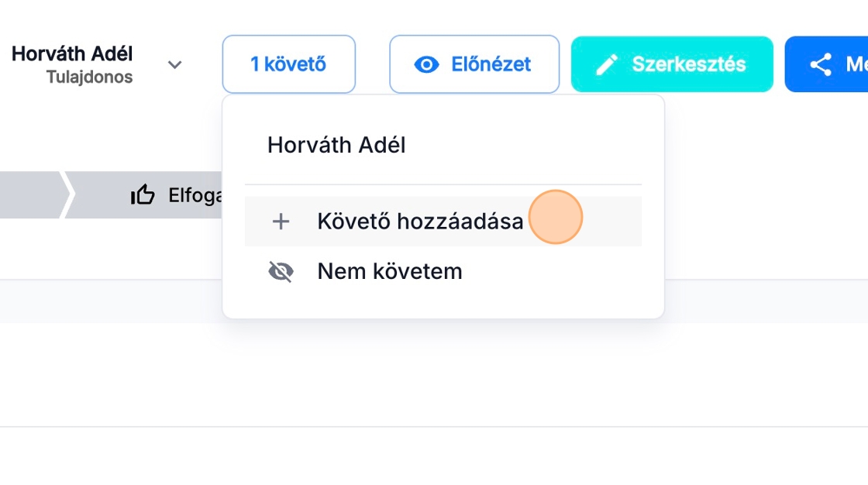Expand the owner chevron next to Horváth Adél
This screenshot has height=485, width=868.
click(x=175, y=65)
